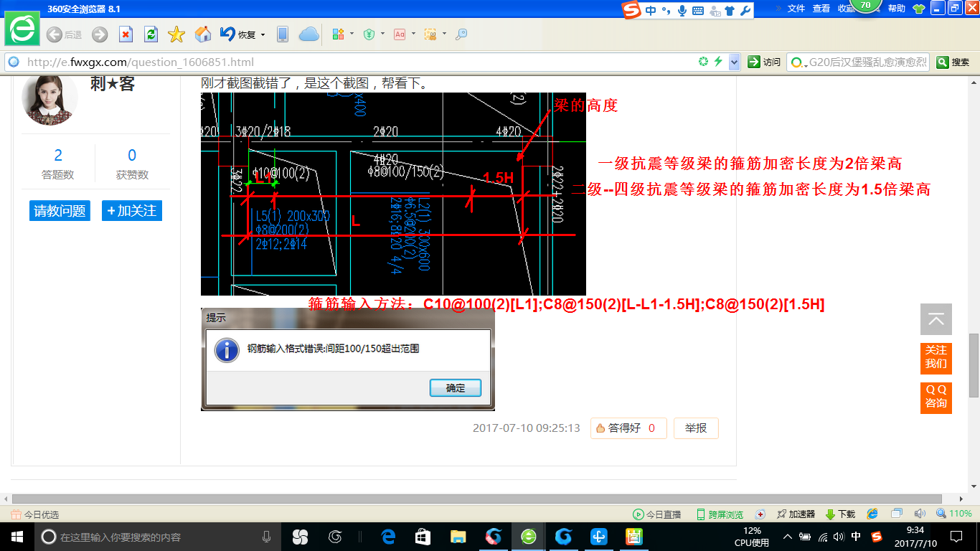Click the 刺★客 user avatar
980x551 pixels.
point(49,100)
